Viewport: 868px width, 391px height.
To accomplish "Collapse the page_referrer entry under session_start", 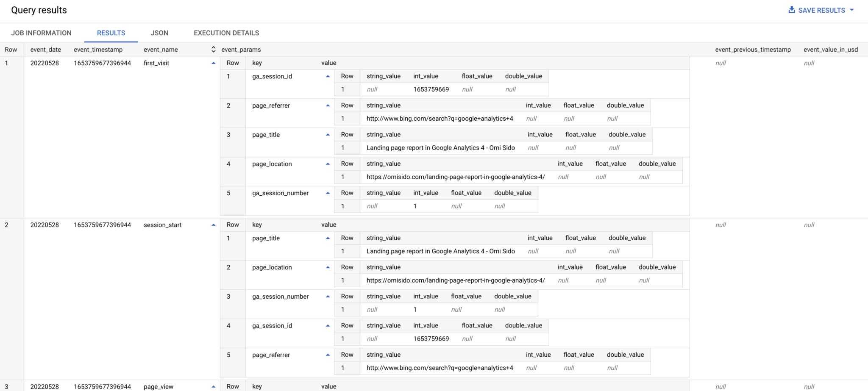I will click(327, 355).
